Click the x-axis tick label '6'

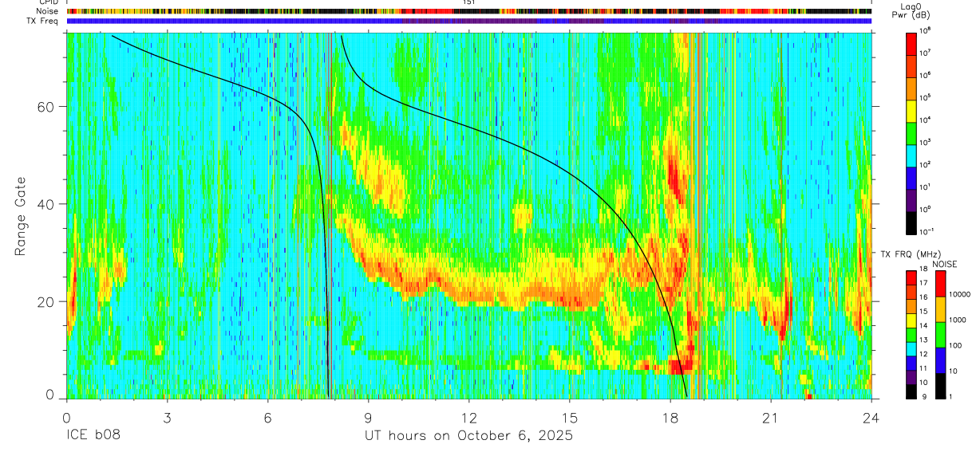point(268,419)
